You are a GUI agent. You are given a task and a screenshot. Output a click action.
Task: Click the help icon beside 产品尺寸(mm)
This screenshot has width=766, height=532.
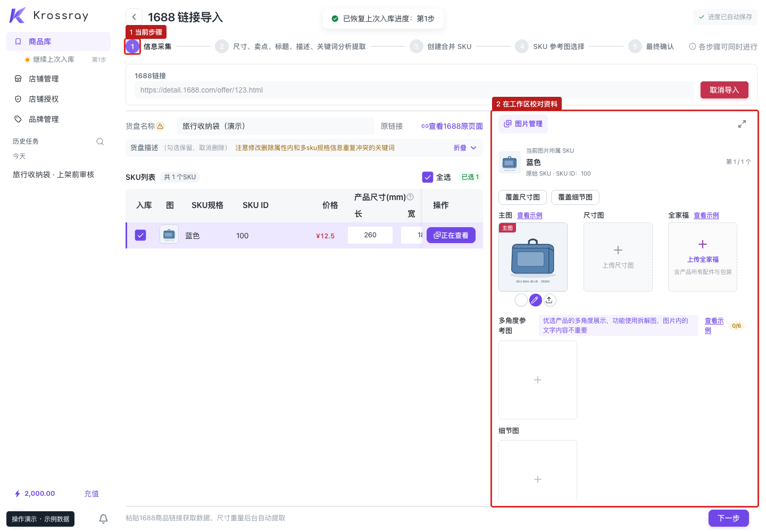click(x=410, y=197)
